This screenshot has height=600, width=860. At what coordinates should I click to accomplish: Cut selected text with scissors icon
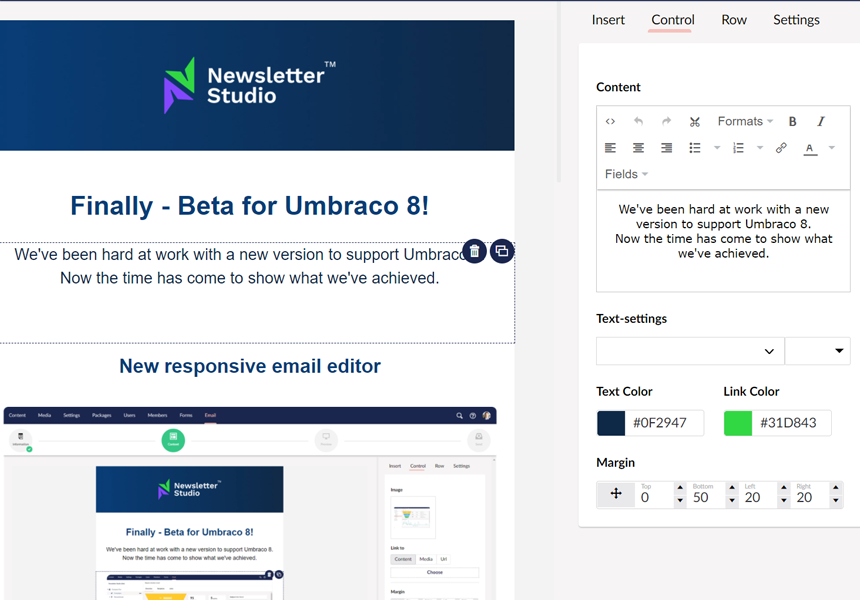[x=695, y=121]
